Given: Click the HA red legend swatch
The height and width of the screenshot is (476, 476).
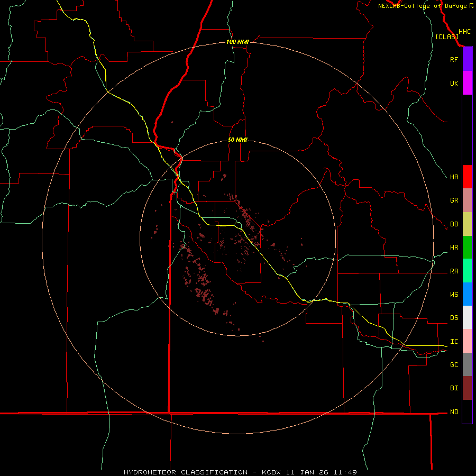Looking at the screenshot, I should coord(467,177).
